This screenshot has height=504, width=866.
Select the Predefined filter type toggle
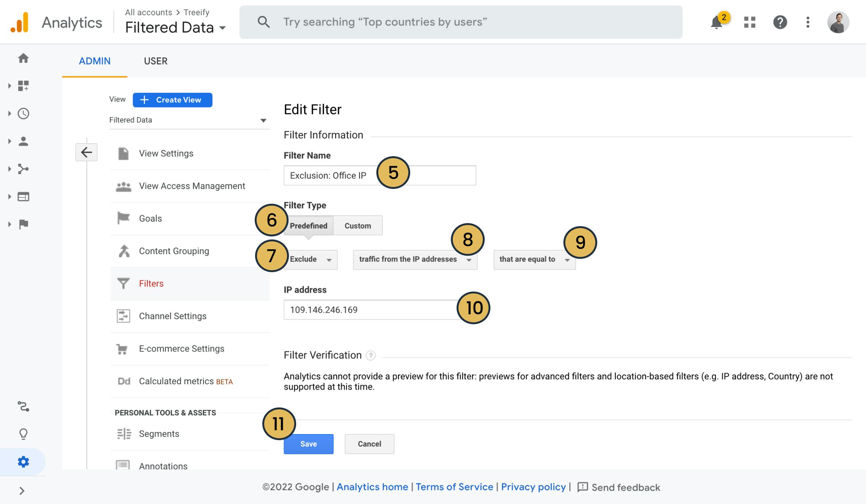click(308, 225)
